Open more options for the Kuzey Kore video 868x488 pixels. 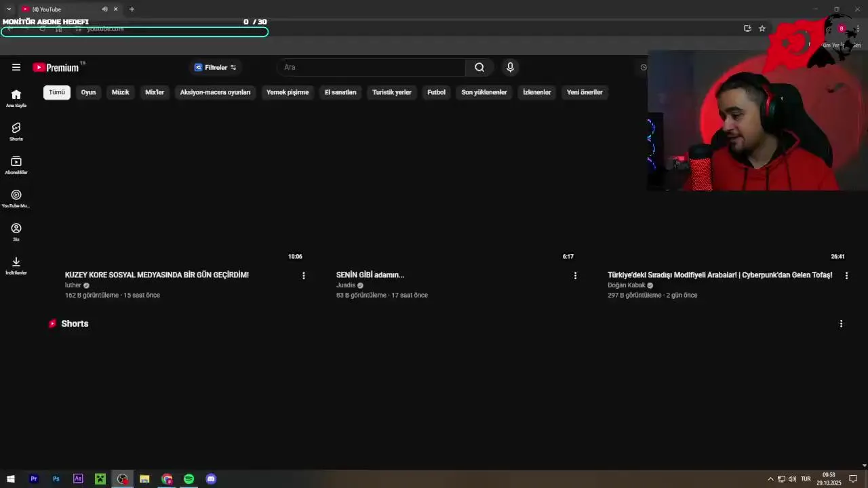(304, 276)
